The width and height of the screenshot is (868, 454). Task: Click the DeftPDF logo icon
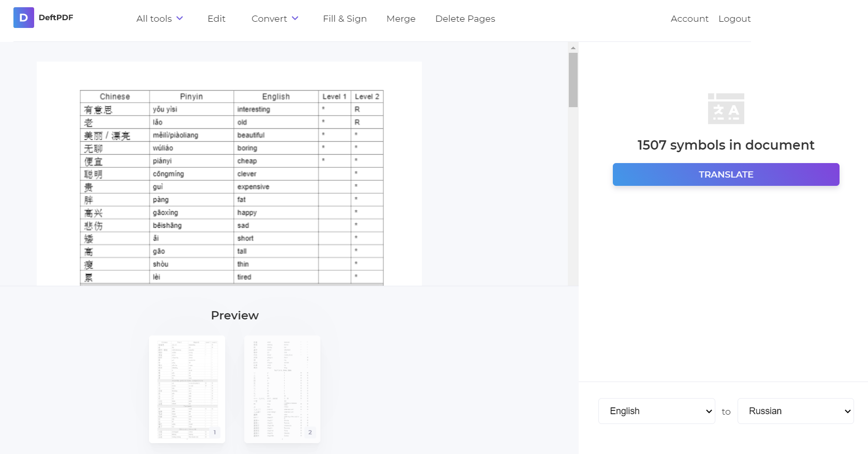pos(24,18)
